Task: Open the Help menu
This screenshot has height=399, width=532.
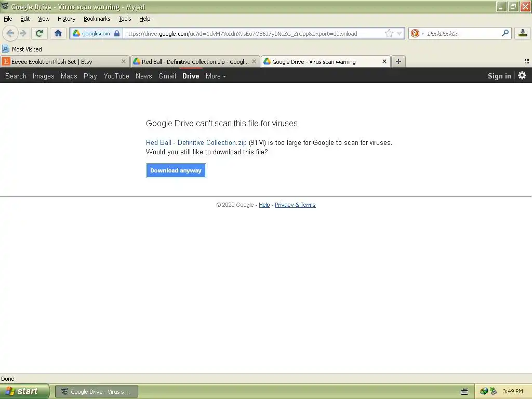Action: coord(145,19)
